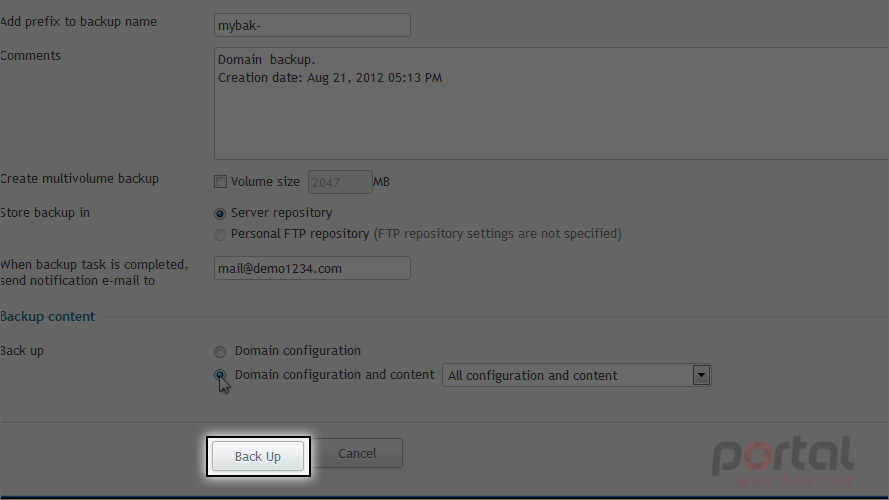This screenshot has width=889, height=500.
Task: Click the Server repository label text
Action: coord(281,213)
